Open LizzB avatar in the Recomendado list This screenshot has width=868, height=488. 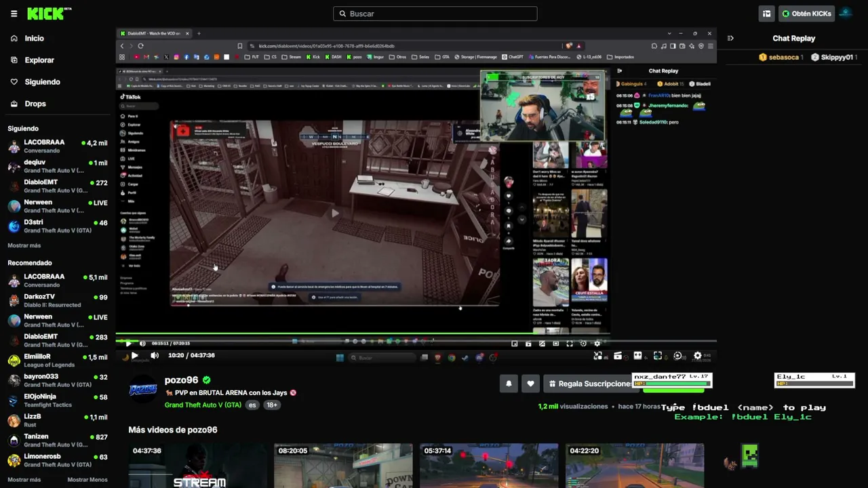coord(14,420)
